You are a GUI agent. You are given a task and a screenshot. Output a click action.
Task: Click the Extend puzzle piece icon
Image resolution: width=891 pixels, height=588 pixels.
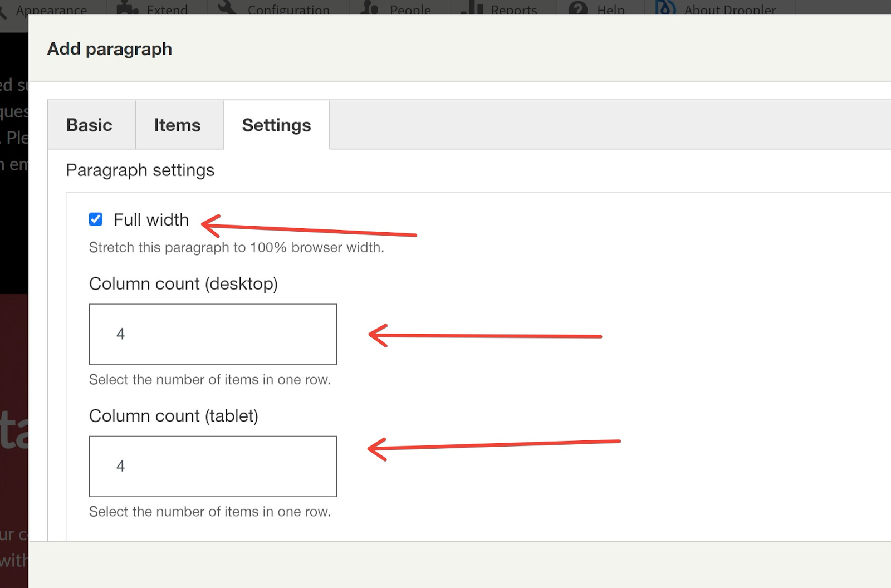(x=127, y=8)
